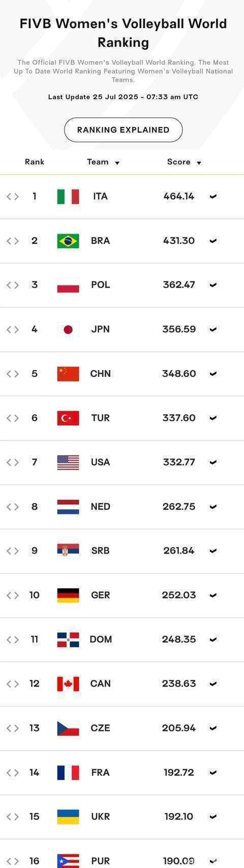
Task: Open the NED team name
Action: click(100, 507)
